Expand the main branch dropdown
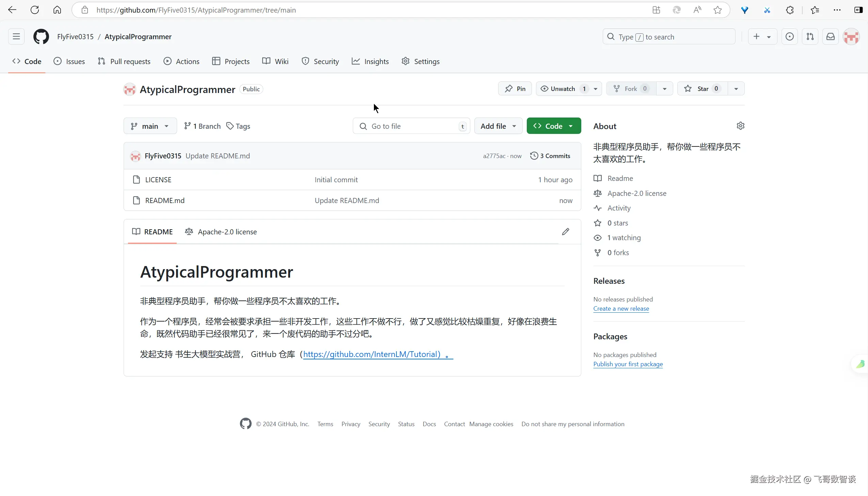 (150, 126)
